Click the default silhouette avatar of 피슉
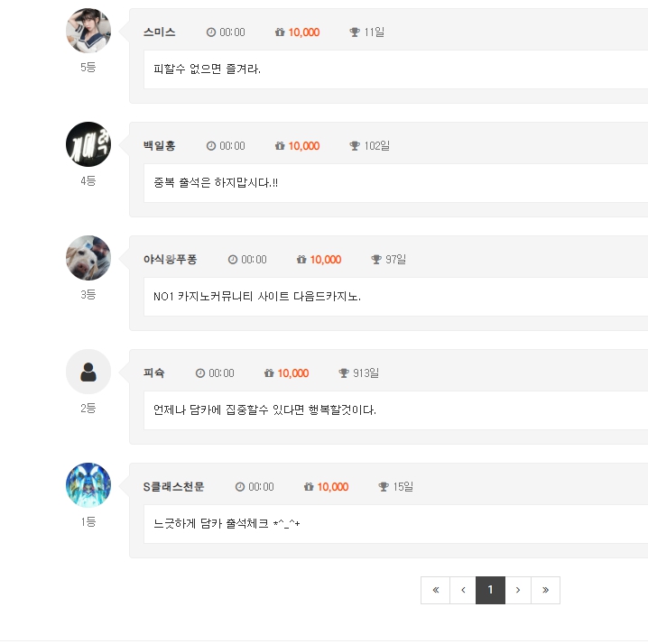This screenshot has height=644, width=648. click(x=88, y=372)
